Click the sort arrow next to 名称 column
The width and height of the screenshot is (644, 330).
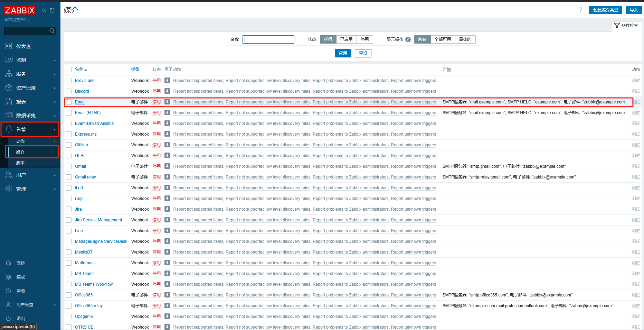[86, 70]
